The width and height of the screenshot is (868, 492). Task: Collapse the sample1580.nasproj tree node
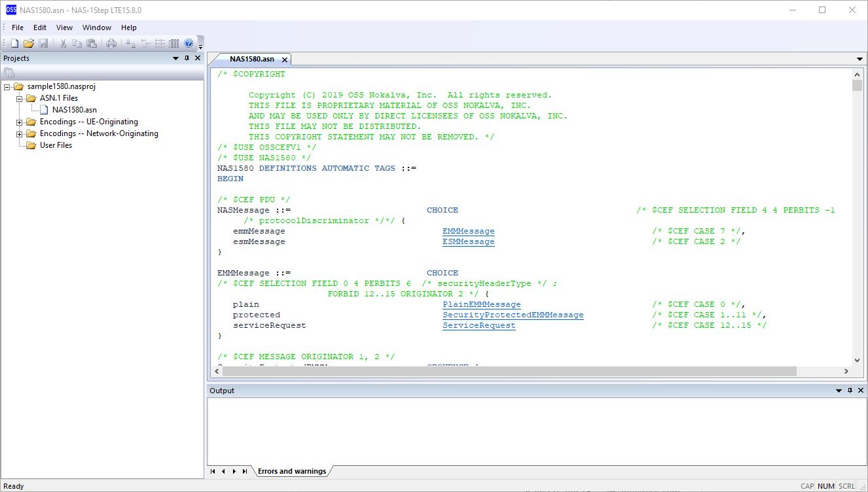pos(7,86)
